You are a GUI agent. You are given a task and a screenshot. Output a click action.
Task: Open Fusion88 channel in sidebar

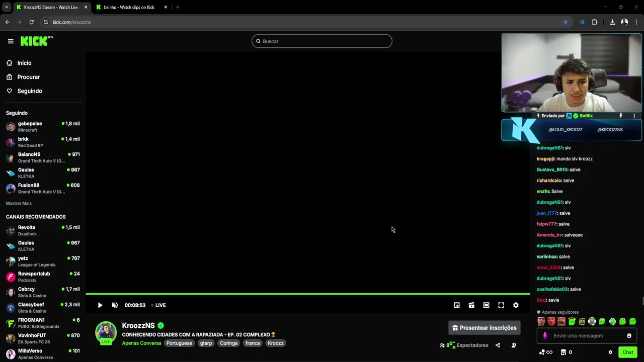[43, 188]
